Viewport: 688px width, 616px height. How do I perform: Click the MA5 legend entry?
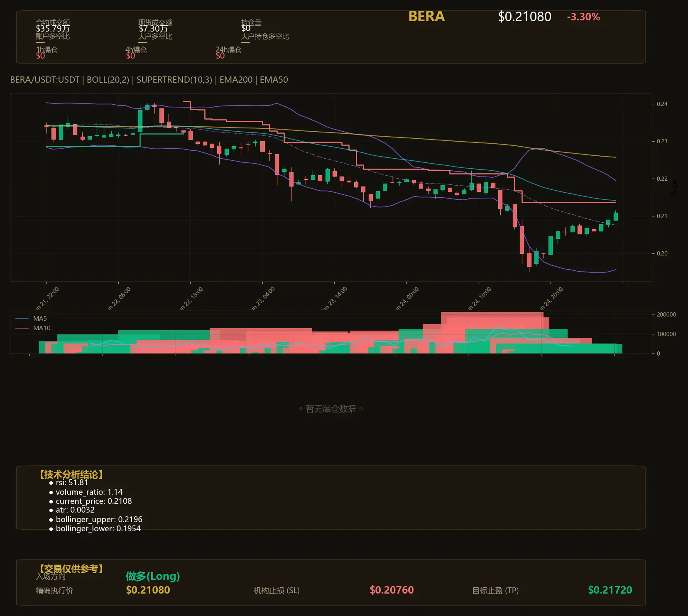tap(31, 319)
